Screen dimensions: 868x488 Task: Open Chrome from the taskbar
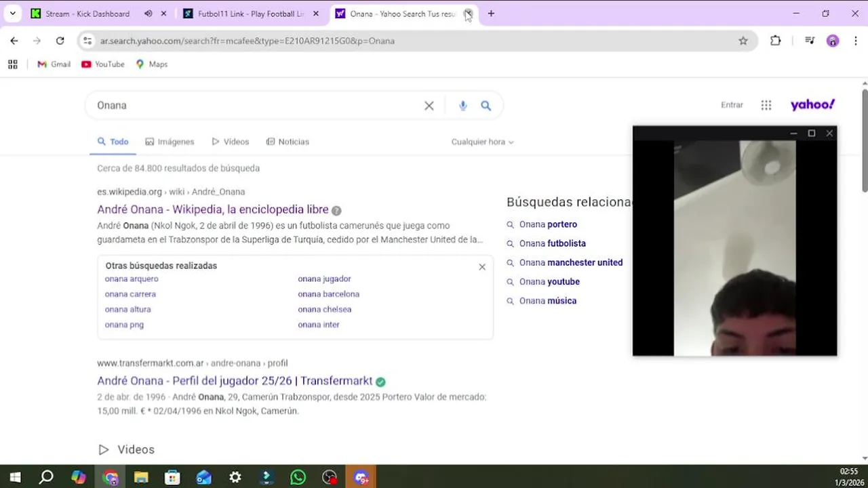111,477
